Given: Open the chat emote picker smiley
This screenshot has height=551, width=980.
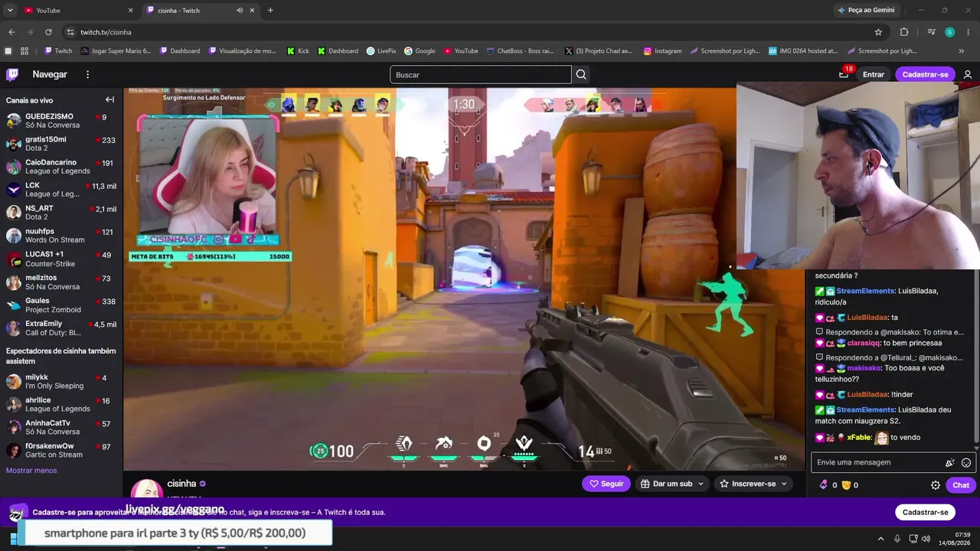Looking at the screenshot, I should pyautogui.click(x=966, y=462).
